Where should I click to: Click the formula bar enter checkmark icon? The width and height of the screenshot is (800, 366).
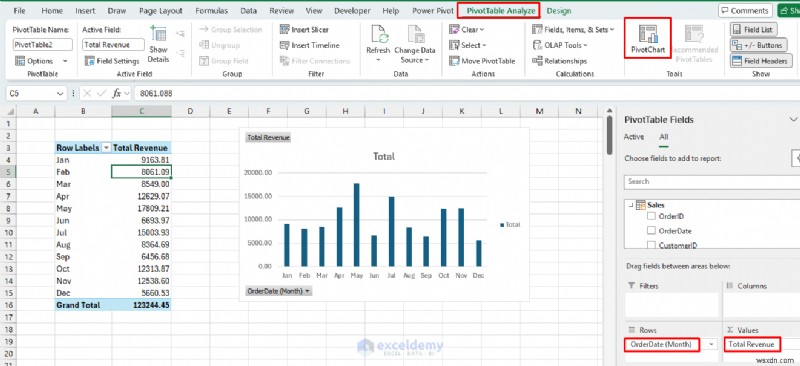coord(102,93)
